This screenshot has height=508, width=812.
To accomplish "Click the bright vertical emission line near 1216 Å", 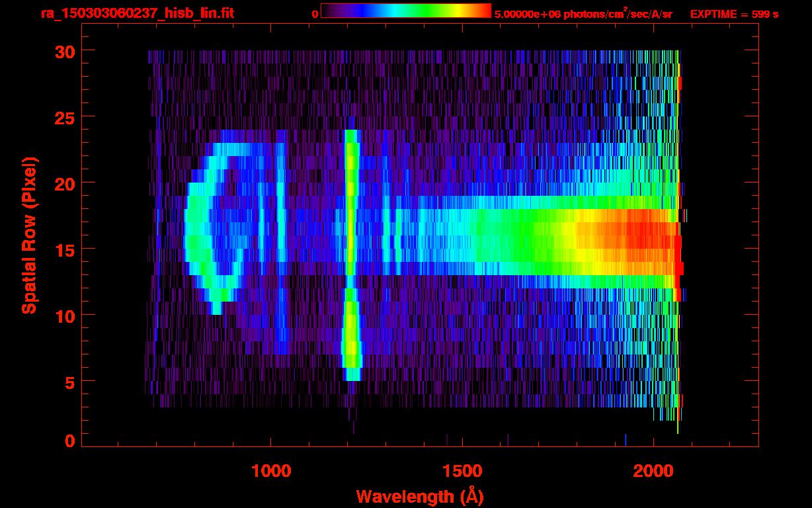I will pyautogui.click(x=352, y=255).
